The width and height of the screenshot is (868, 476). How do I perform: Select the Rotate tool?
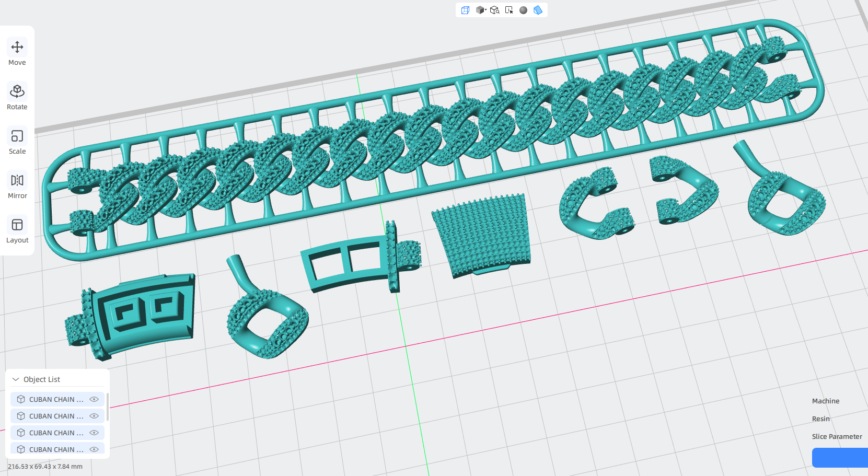[x=17, y=97]
